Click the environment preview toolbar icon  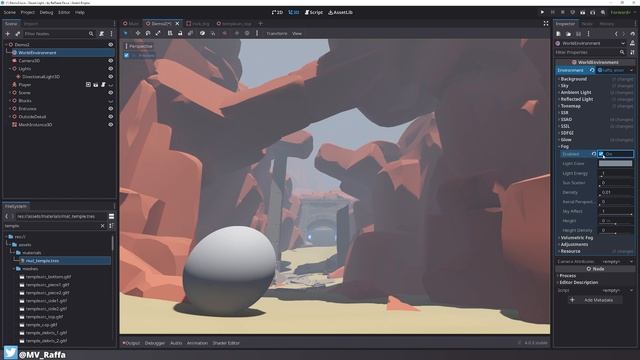tap(247, 33)
